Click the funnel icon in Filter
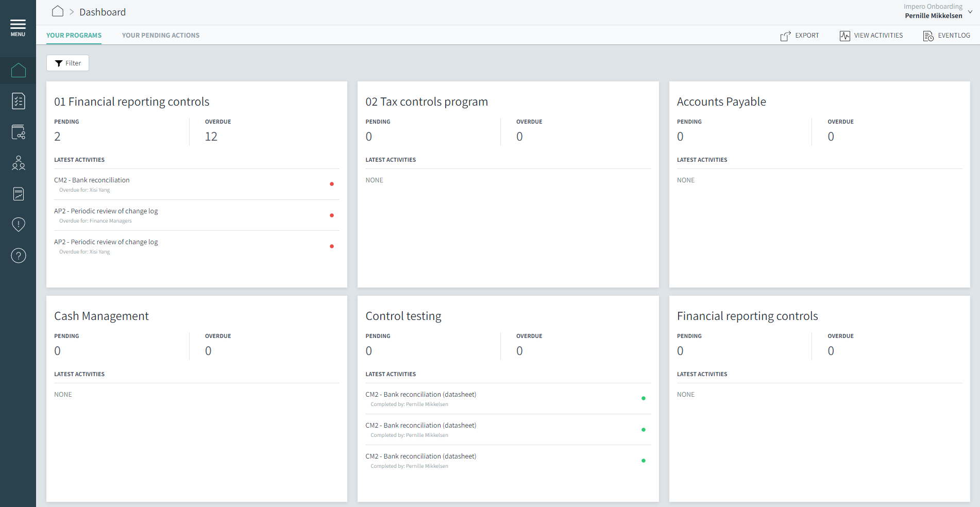This screenshot has width=980, height=507. [59, 63]
